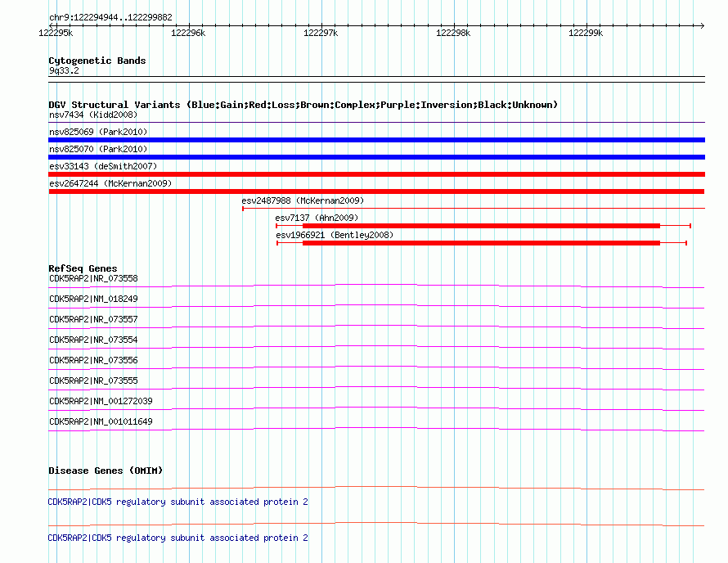Select the blue nsv825069 gain bar
Image resolution: width=728 pixels, height=563 pixels.
click(376, 140)
